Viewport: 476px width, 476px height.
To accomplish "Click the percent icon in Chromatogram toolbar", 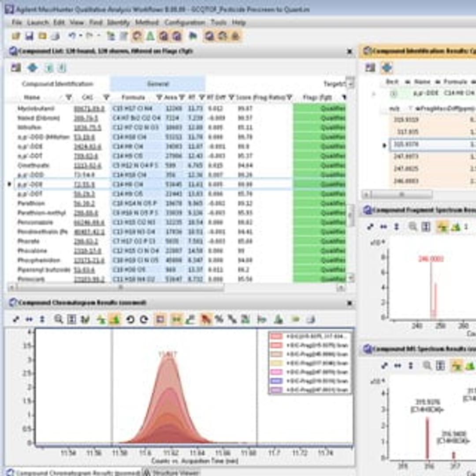I will [x=219, y=319].
